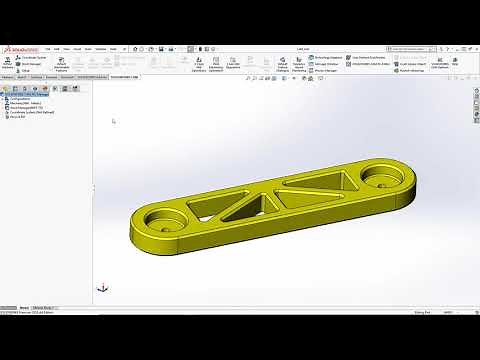The height and width of the screenshot is (360, 480).
Task: Launch SOLIDWORKS CAM NC Editor
Action: (368, 64)
